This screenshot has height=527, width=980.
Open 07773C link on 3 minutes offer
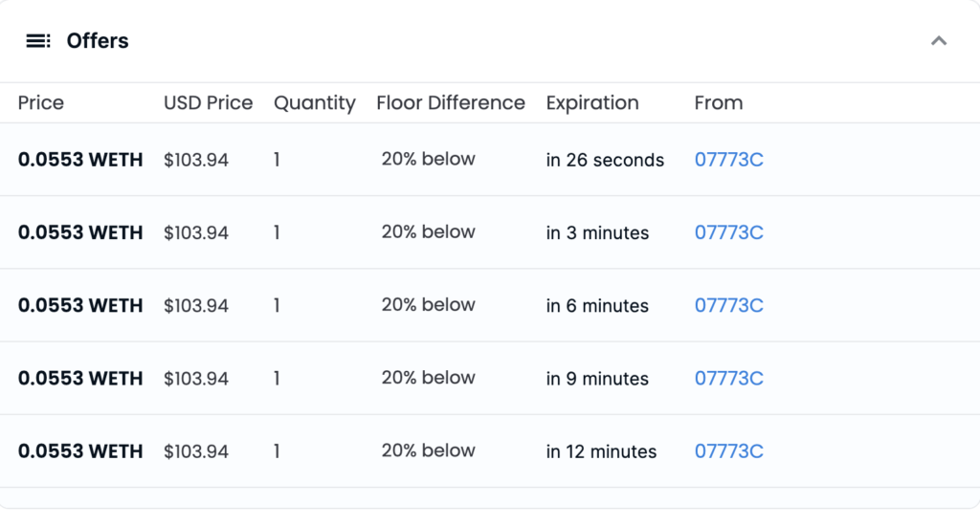coord(728,233)
